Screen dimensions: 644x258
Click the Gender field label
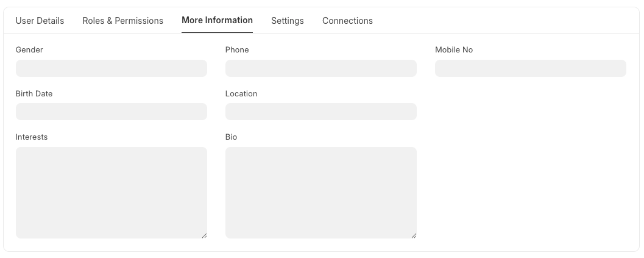pyautogui.click(x=29, y=50)
